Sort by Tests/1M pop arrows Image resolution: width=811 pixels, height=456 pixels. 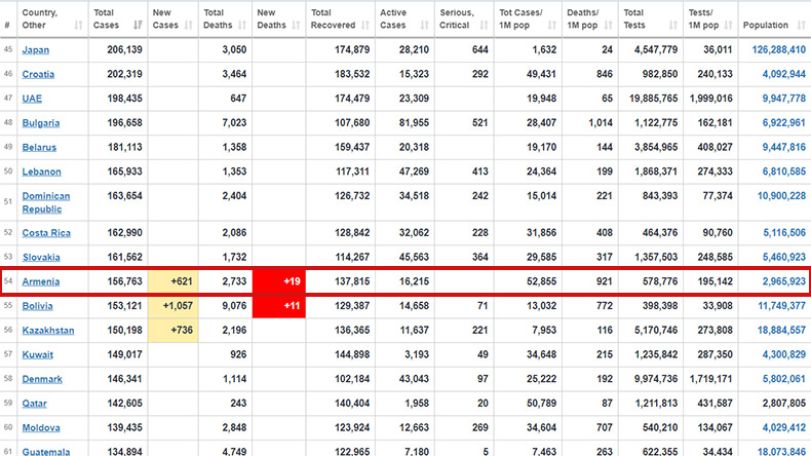(728, 25)
